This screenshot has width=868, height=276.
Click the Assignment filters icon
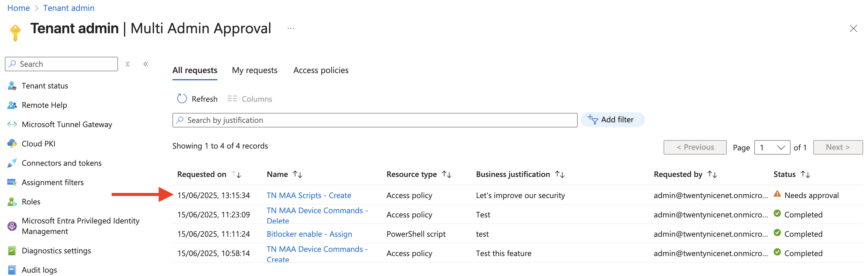tap(12, 182)
